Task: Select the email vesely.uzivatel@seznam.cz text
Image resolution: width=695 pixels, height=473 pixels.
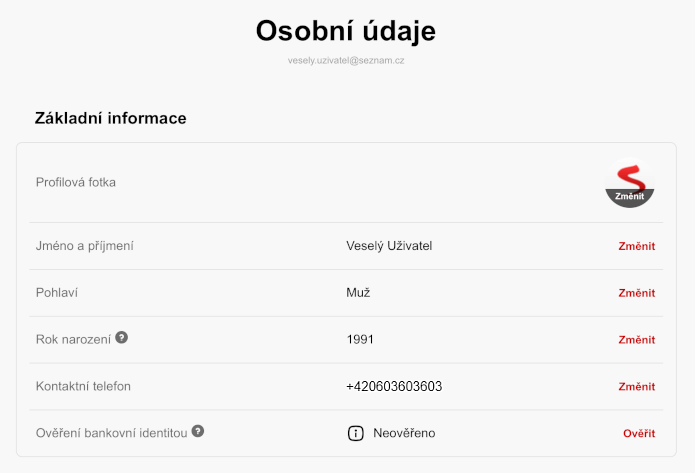Action: [346, 60]
